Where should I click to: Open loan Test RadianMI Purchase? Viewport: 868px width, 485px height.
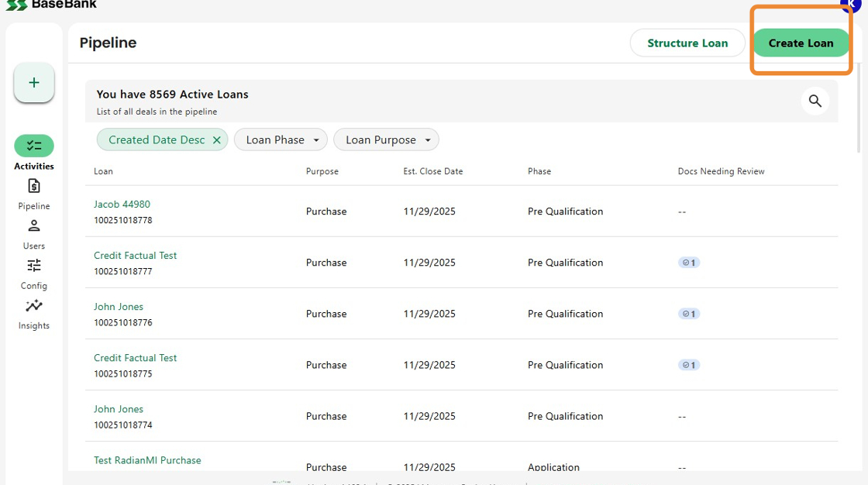pyautogui.click(x=147, y=460)
